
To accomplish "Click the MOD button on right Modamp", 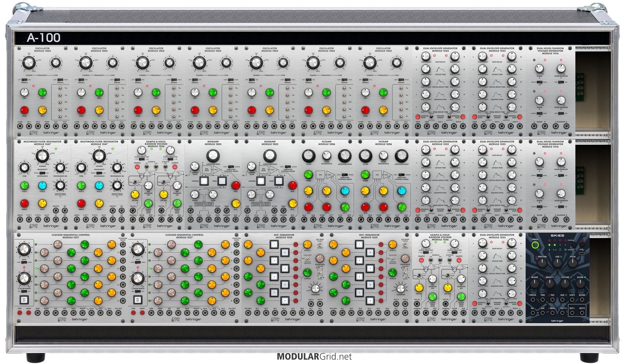I will click(x=279, y=181).
